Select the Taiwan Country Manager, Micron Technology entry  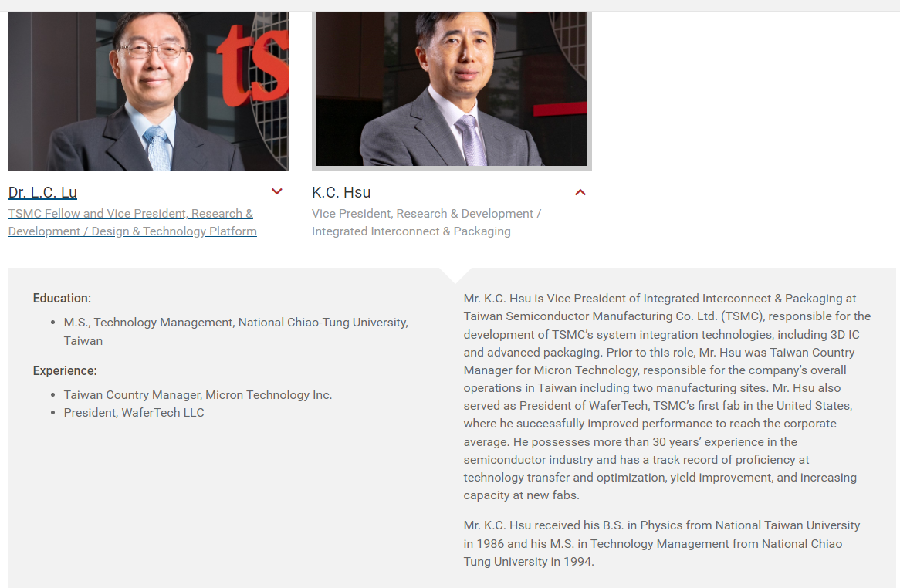click(x=198, y=394)
